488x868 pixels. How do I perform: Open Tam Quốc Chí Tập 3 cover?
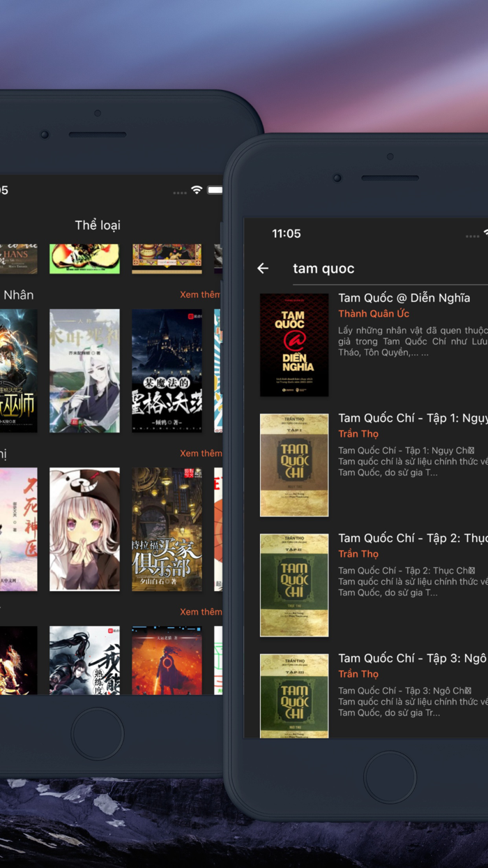[294, 695]
